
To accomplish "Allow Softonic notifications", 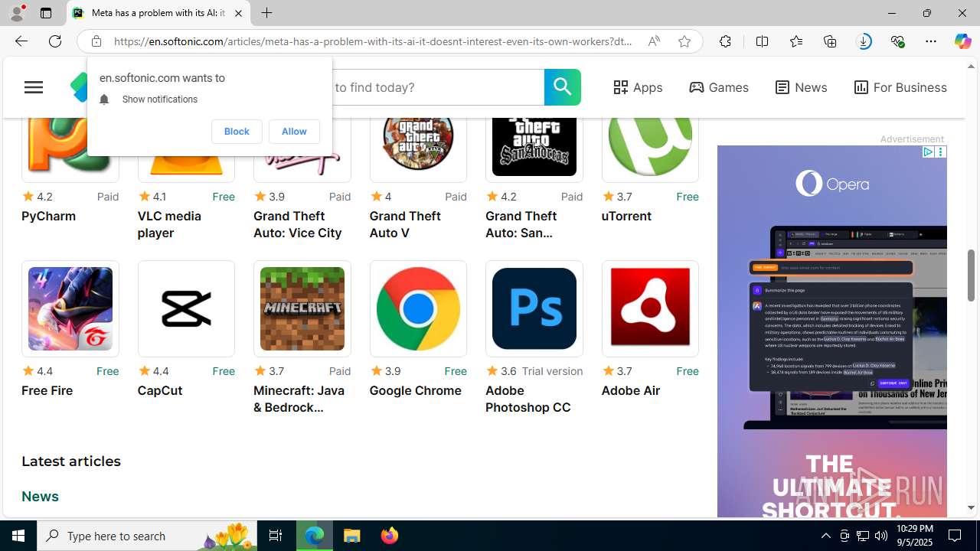I will click(294, 132).
